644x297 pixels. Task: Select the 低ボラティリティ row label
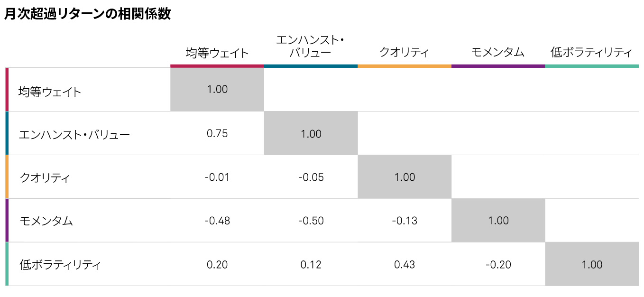[x=60, y=265]
